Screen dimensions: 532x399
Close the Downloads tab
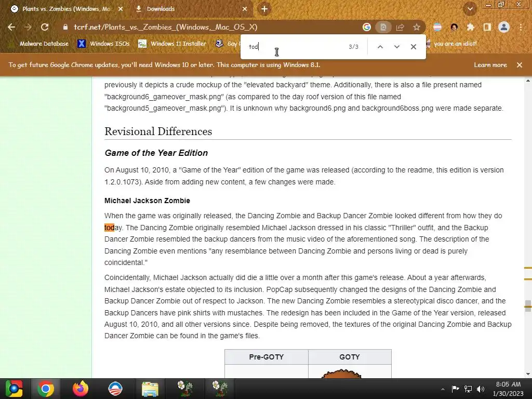(x=245, y=9)
